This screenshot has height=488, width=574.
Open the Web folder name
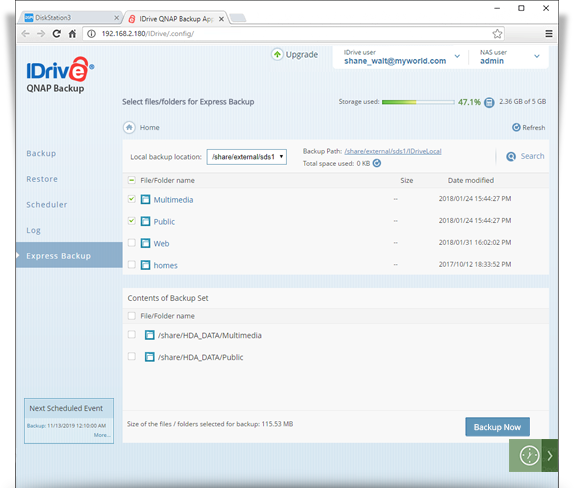[161, 243]
